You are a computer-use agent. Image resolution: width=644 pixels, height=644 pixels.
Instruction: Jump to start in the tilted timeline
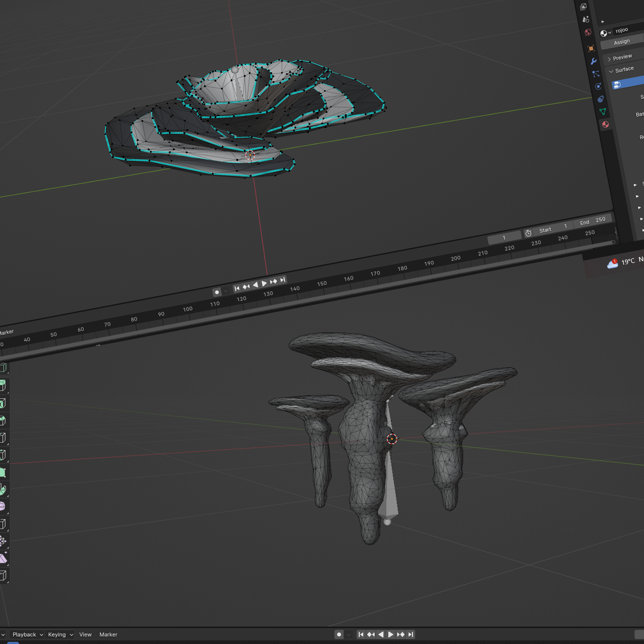point(237,288)
